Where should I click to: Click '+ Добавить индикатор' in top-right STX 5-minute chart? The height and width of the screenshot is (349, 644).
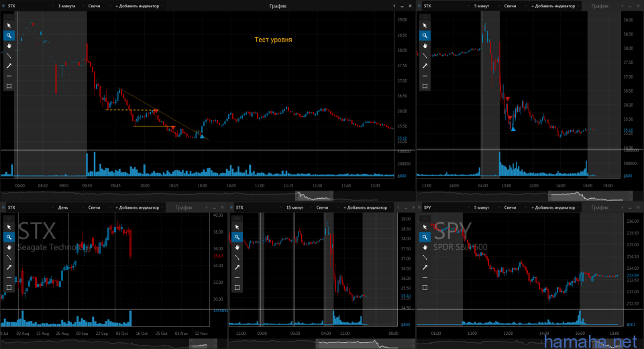[555, 6]
